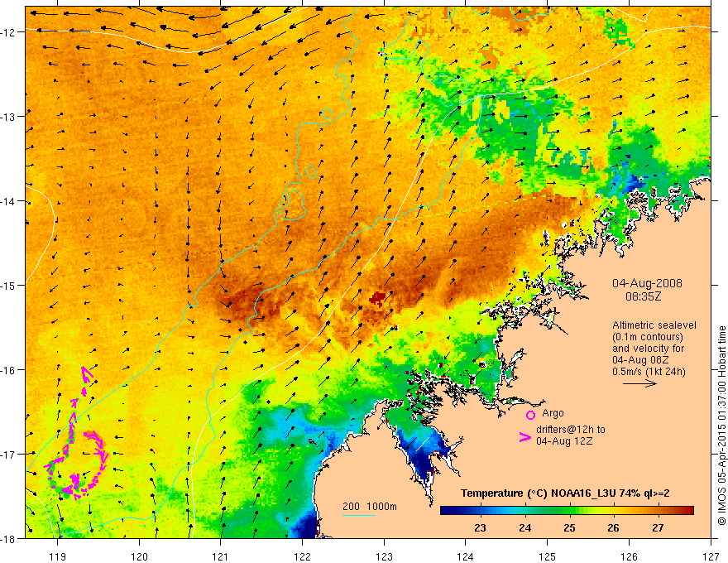Click the 'Temperature (°C) NOAA16_L3U 74% ql>=2' title
728x563 pixels.
coord(565,493)
